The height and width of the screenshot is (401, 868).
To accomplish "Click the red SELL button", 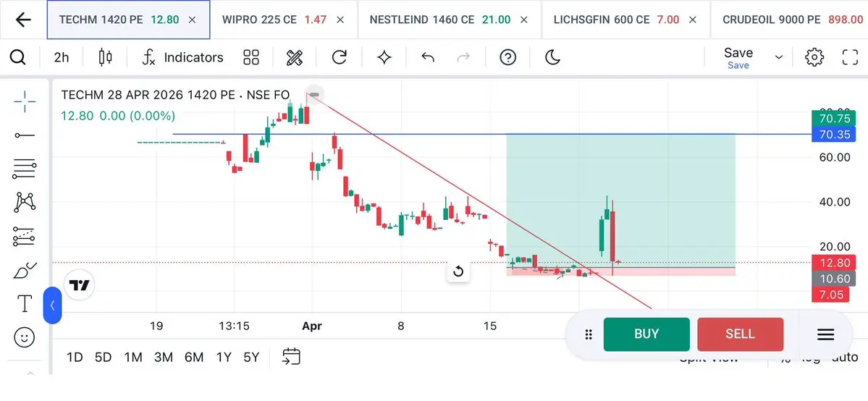I will [740, 334].
